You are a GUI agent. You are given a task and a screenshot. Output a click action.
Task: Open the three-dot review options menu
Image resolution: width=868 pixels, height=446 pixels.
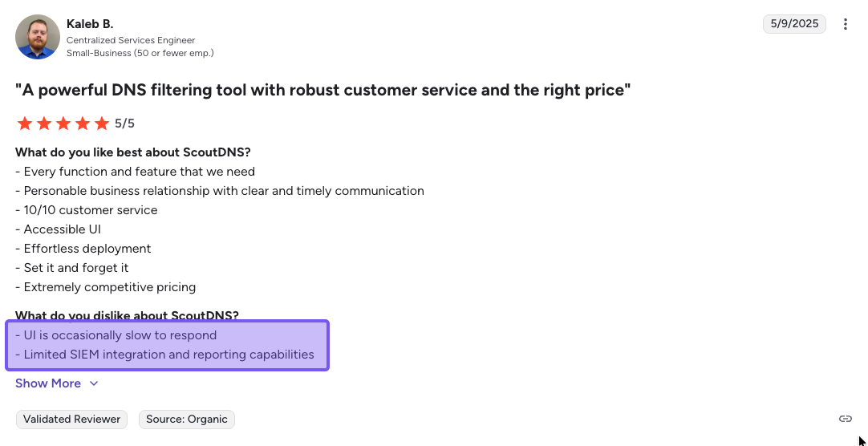tap(845, 24)
